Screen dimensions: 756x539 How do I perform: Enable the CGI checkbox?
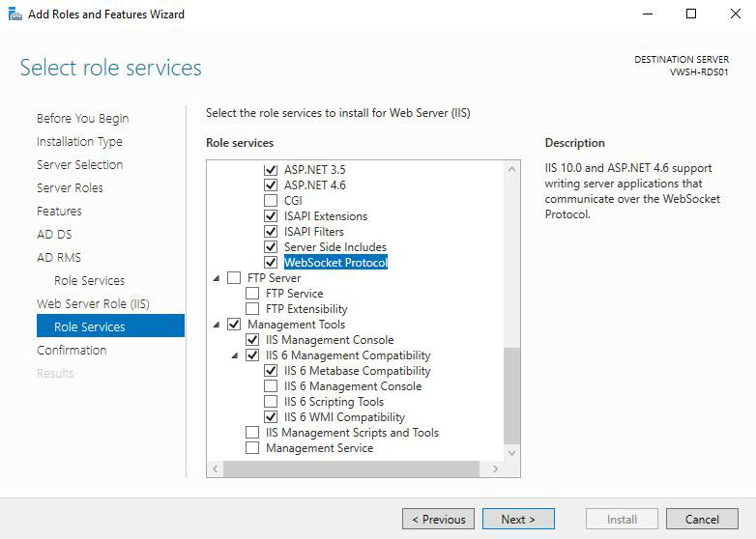[x=271, y=200]
